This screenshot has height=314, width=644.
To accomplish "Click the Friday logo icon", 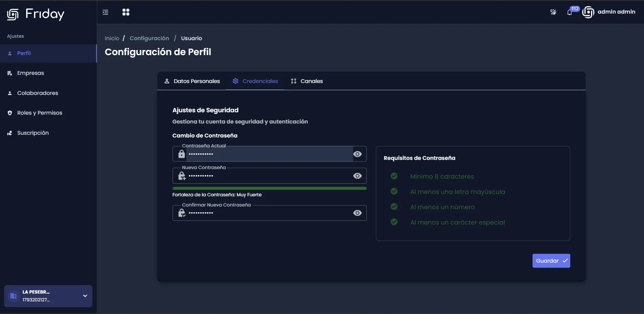I will pyautogui.click(x=13, y=14).
